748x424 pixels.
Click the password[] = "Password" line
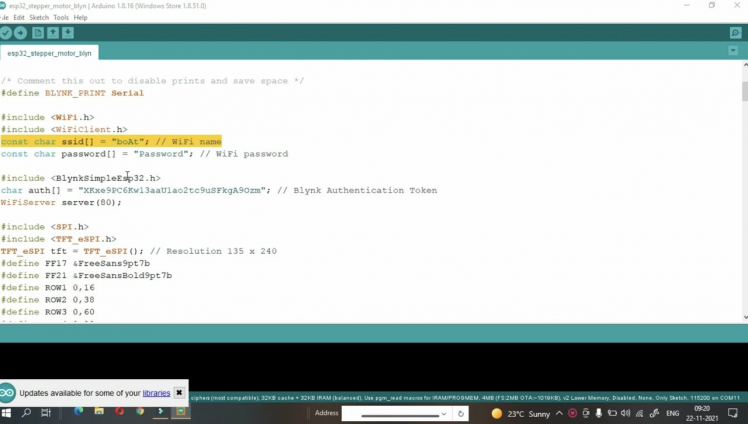coord(145,154)
